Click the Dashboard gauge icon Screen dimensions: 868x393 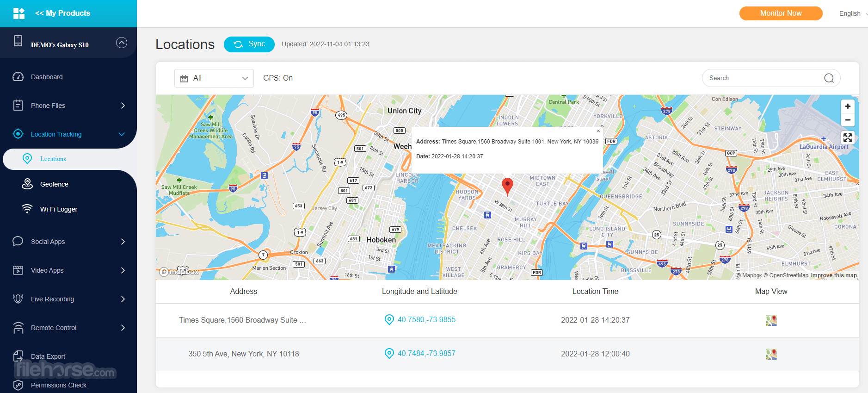click(x=18, y=77)
